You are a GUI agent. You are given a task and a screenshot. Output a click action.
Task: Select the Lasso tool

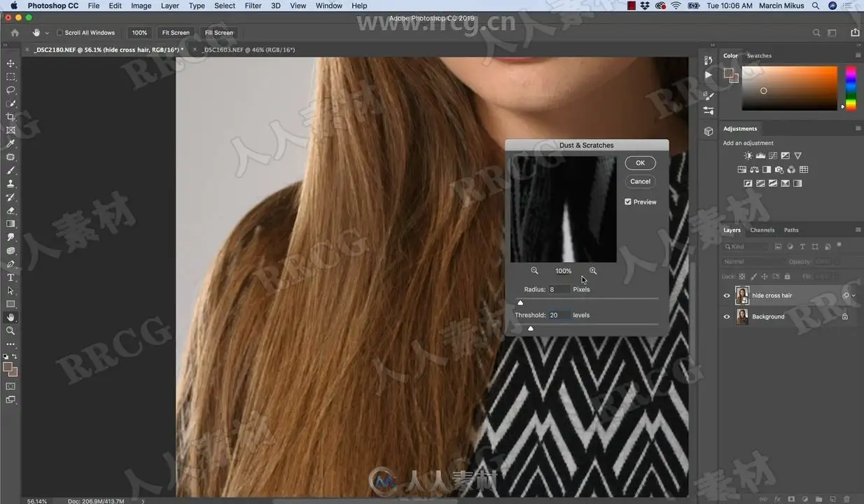pyautogui.click(x=11, y=90)
